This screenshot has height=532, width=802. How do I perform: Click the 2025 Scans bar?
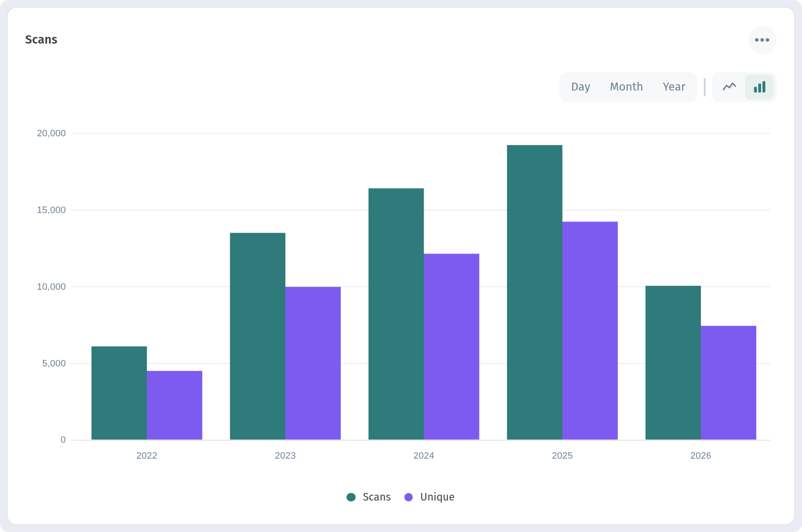point(534,292)
